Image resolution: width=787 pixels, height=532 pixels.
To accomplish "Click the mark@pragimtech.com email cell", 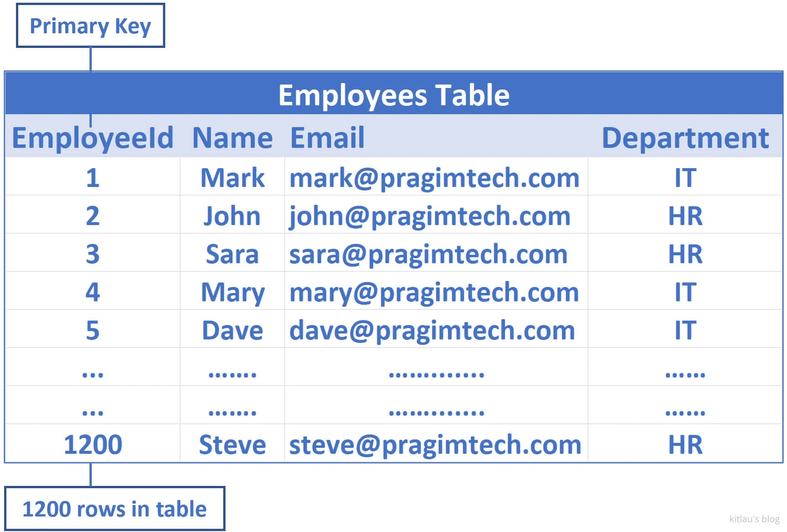I will pyautogui.click(x=434, y=177).
